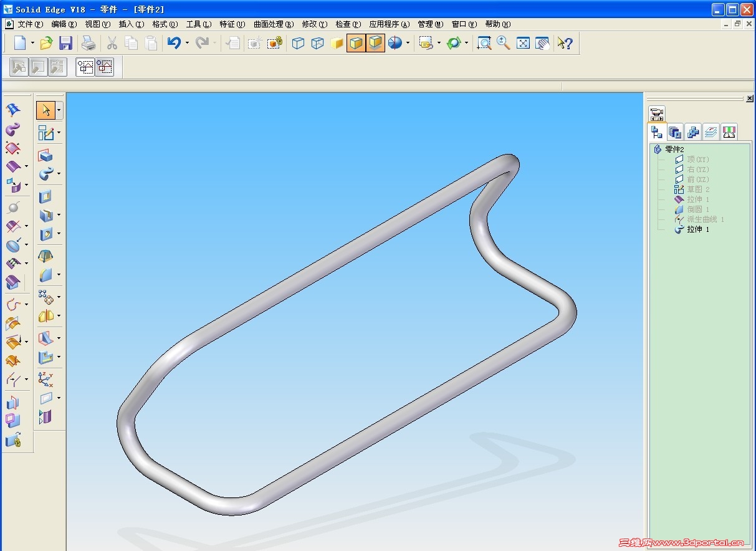Close the EdgeBar panel
Screen dimensions: 756x551
(x=749, y=98)
